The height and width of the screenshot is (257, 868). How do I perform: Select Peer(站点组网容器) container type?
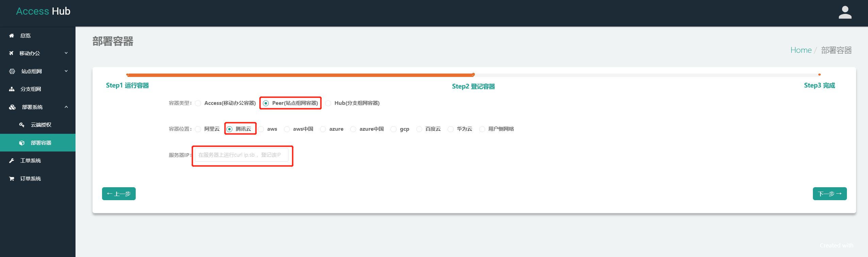(x=266, y=103)
